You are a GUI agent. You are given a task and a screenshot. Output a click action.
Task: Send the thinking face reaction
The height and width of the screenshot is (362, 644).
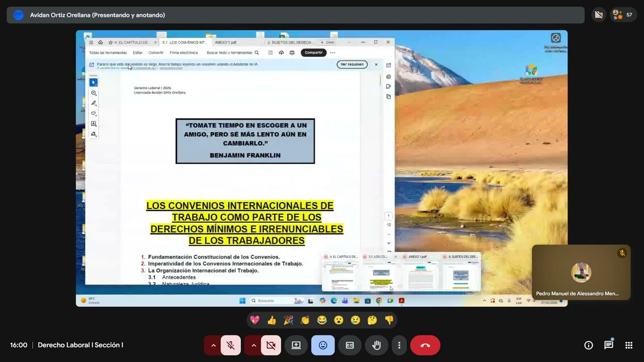point(372,320)
